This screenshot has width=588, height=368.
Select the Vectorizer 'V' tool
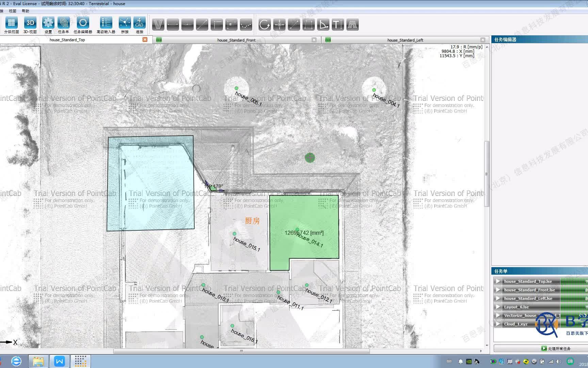(158, 25)
